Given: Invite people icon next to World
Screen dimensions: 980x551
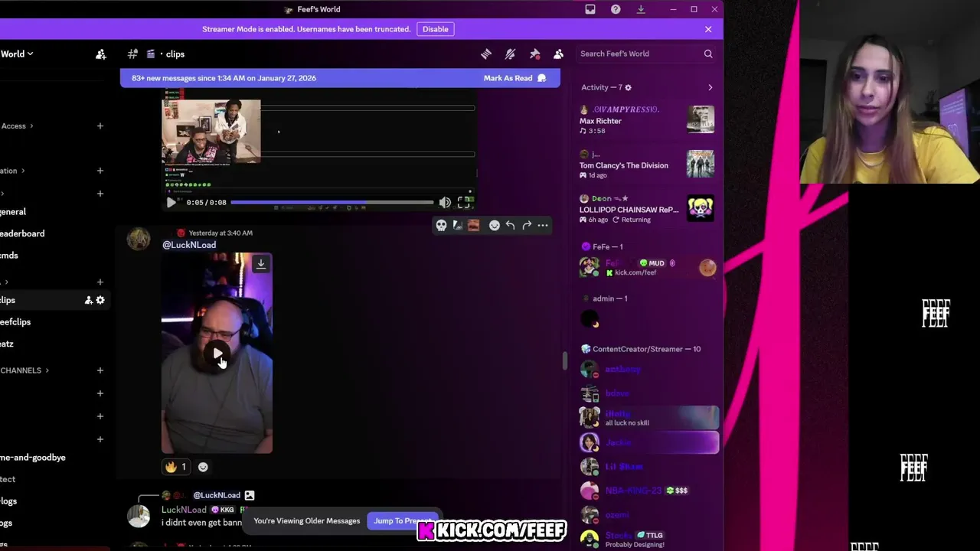Looking at the screenshot, I should (x=100, y=54).
